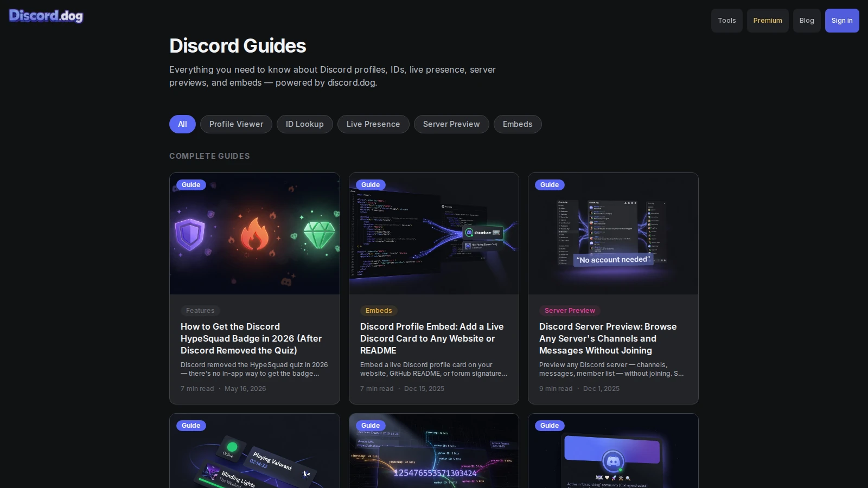Viewport: 868px width, 488px height.
Task: Click "Preview any Discord server" excerpt
Action: pyautogui.click(x=611, y=369)
